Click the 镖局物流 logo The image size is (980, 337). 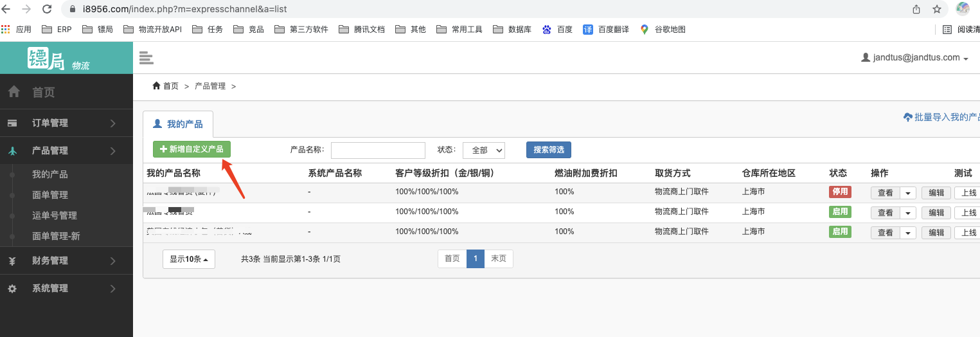pyautogui.click(x=58, y=59)
